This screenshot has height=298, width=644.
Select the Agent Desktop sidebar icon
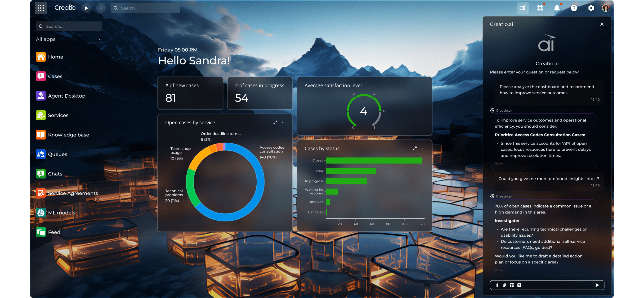click(40, 95)
